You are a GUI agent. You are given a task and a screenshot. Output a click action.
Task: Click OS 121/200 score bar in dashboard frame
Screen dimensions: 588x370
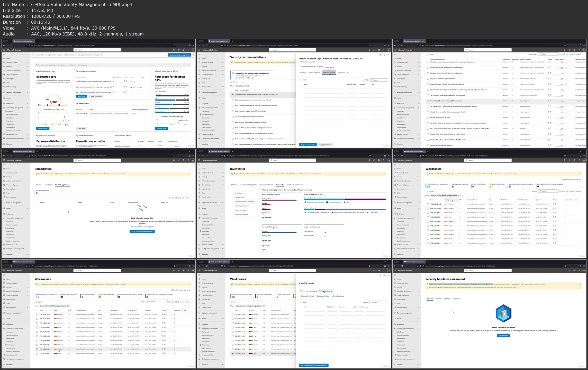tap(172, 100)
